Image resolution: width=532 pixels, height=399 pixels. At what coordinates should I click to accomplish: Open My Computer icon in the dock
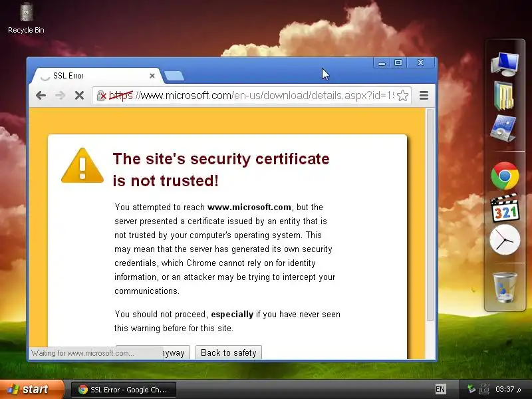point(505,64)
